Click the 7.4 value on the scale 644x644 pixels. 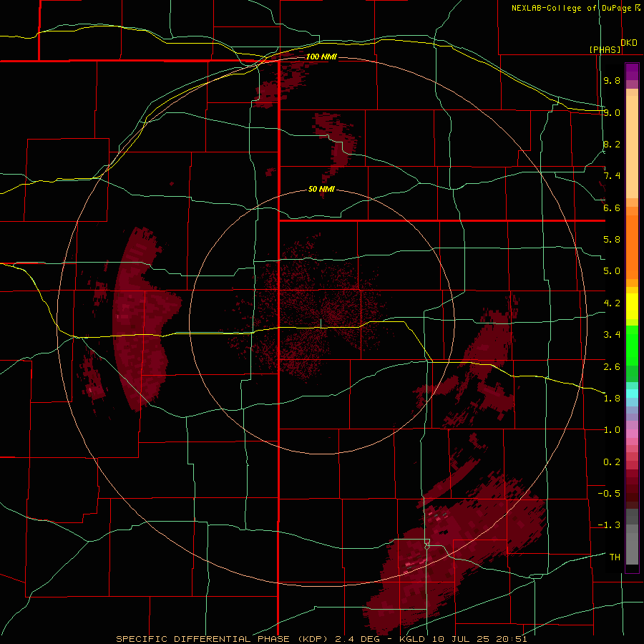click(x=612, y=176)
